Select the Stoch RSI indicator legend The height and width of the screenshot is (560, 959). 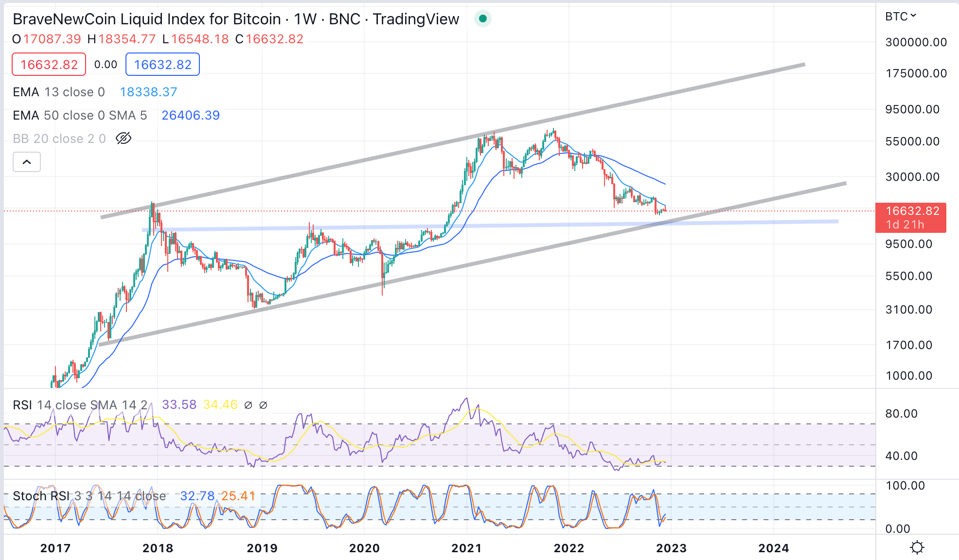pyautogui.click(x=89, y=496)
